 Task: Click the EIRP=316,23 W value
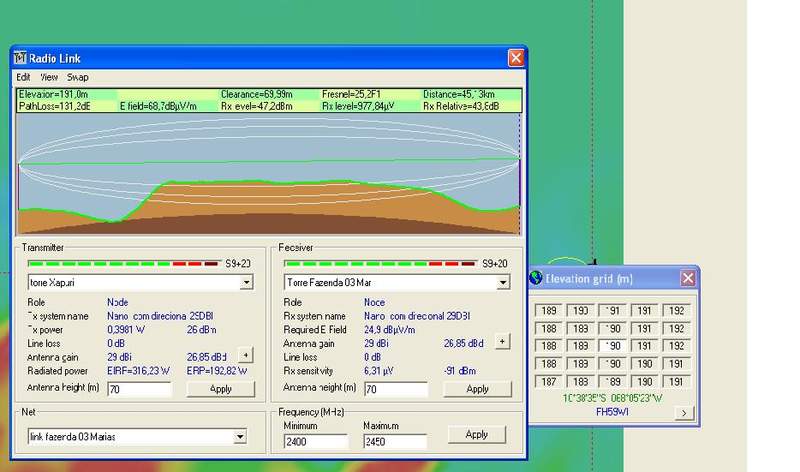pos(138,371)
